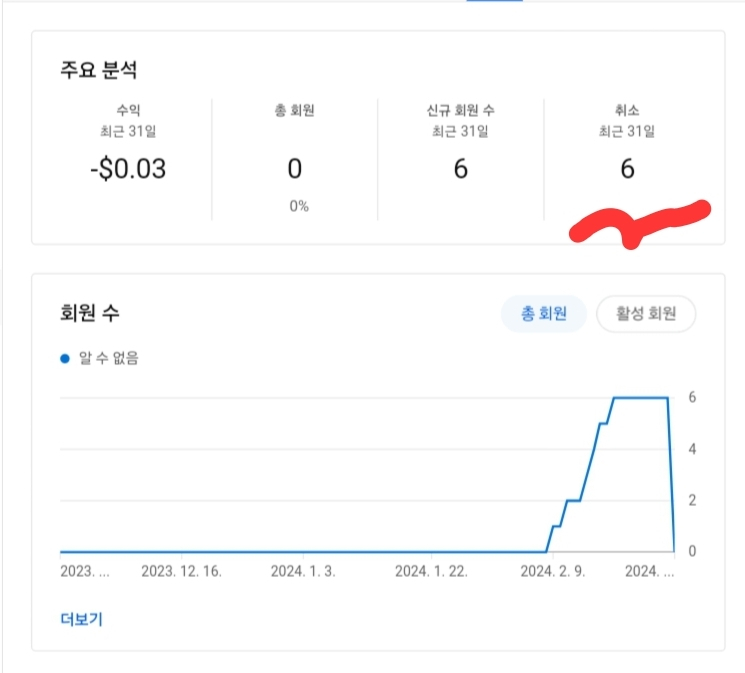Open the 더보기 link

click(x=81, y=619)
